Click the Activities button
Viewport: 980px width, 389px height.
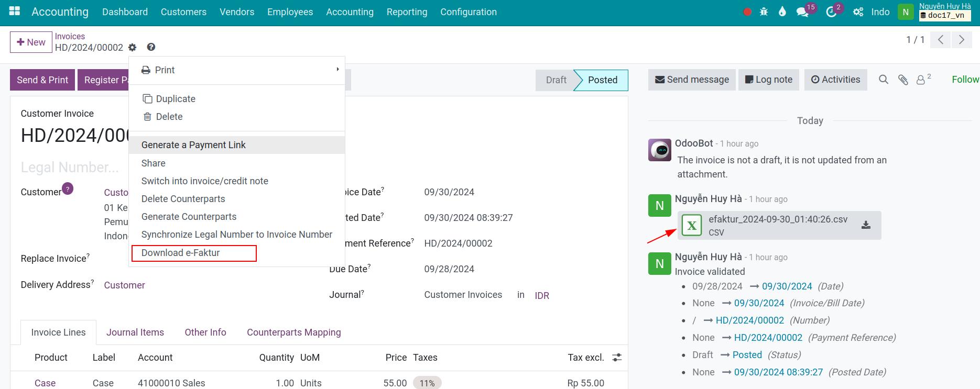point(836,80)
